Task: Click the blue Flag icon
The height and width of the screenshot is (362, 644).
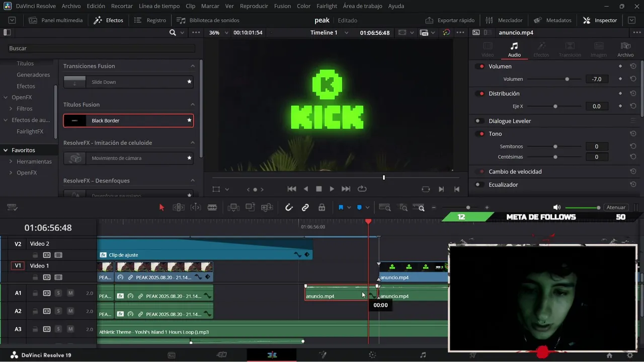Action: pyautogui.click(x=341, y=207)
